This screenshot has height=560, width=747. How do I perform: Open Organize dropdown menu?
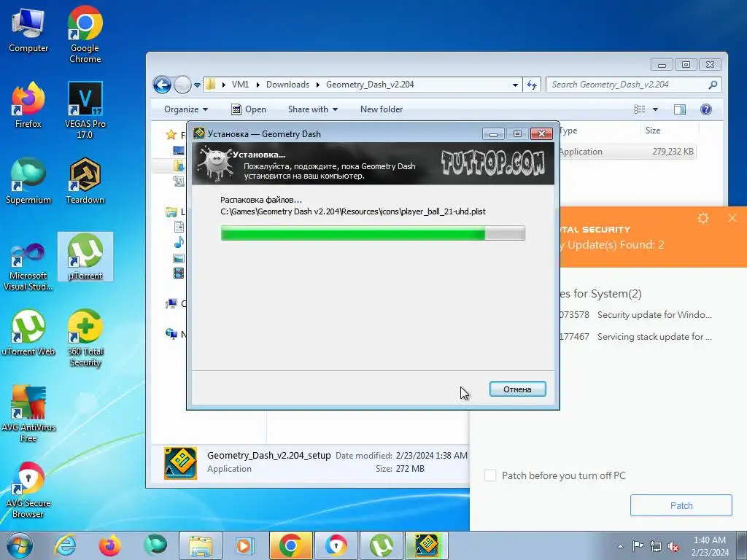click(x=186, y=109)
